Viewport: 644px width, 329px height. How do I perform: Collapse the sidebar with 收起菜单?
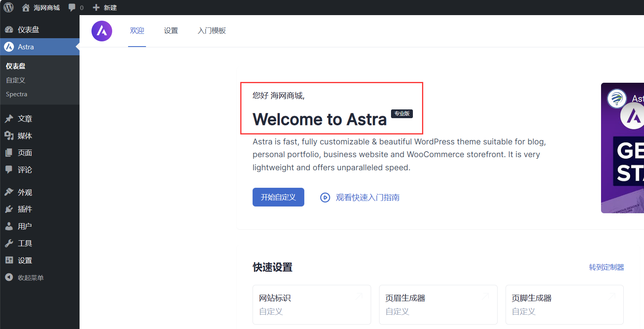(x=40, y=278)
